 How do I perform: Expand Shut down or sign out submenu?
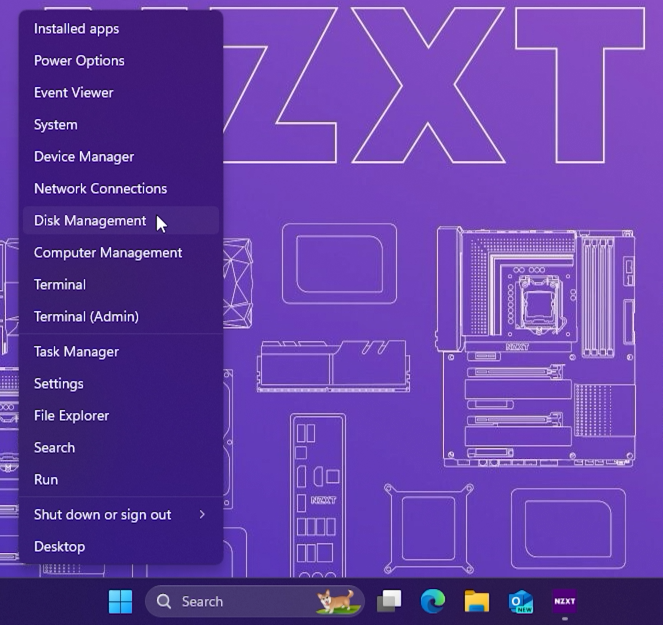click(121, 515)
